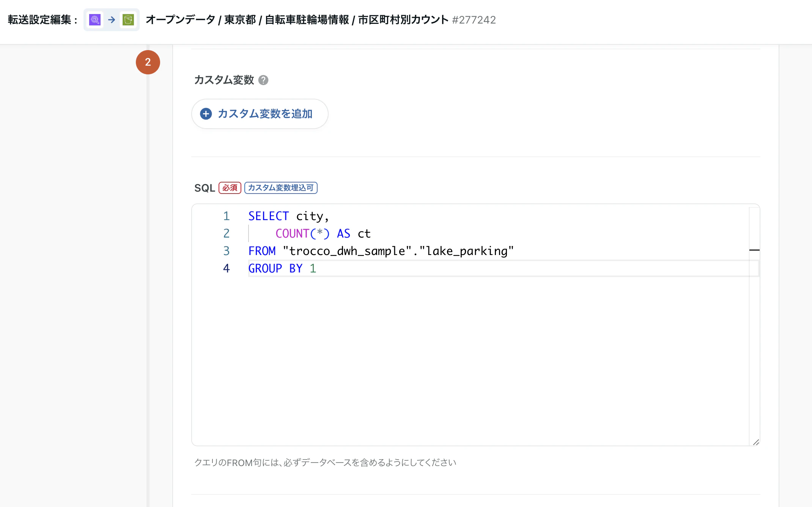Click the 'COUNT(*) AS ct' line
The height and width of the screenshot is (507, 812).
(x=323, y=233)
